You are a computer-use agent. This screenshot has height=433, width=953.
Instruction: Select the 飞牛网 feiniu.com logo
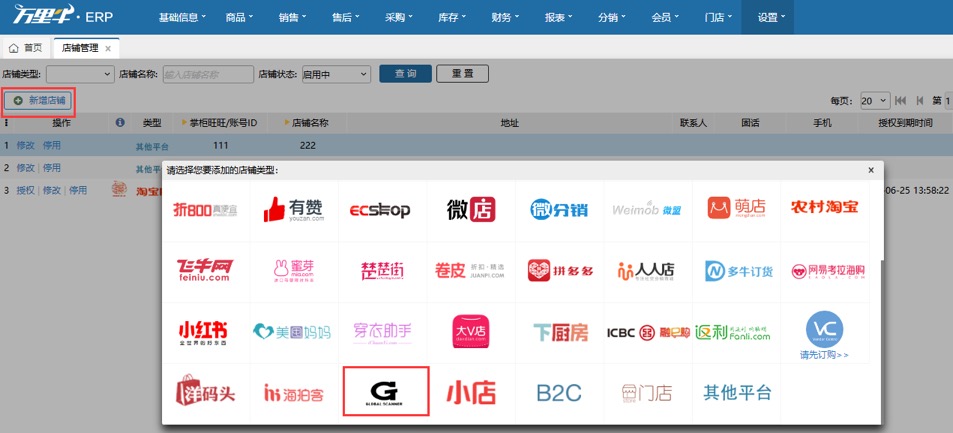(x=204, y=270)
